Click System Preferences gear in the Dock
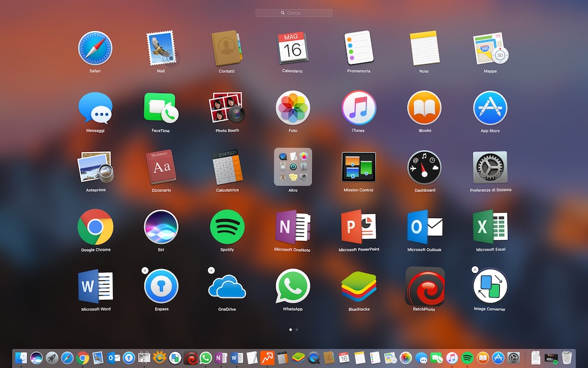This screenshot has height=368, width=588. (x=513, y=358)
